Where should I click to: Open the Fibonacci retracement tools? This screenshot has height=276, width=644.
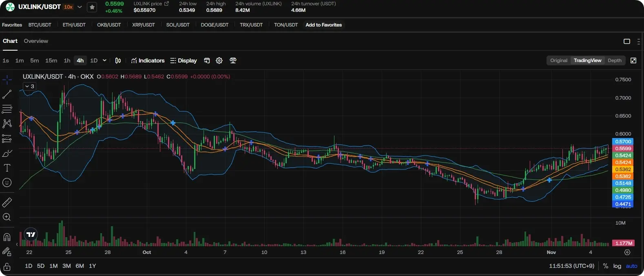pyautogui.click(x=7, y=109)
